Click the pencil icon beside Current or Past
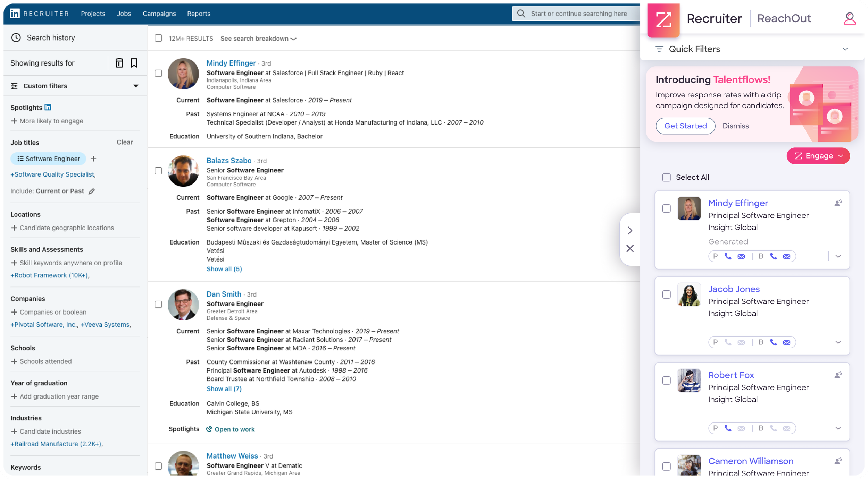The height and width of the screenshot is (479, 868). (92, 191)
